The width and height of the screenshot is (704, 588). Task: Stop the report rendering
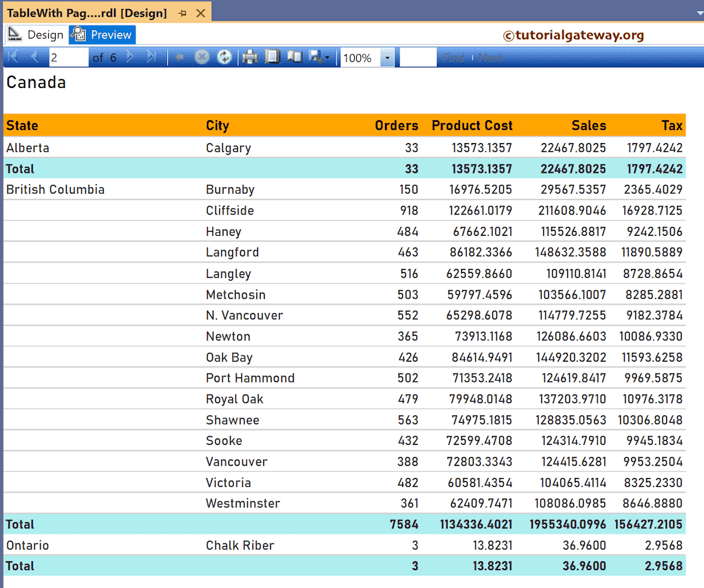(201, 56)
